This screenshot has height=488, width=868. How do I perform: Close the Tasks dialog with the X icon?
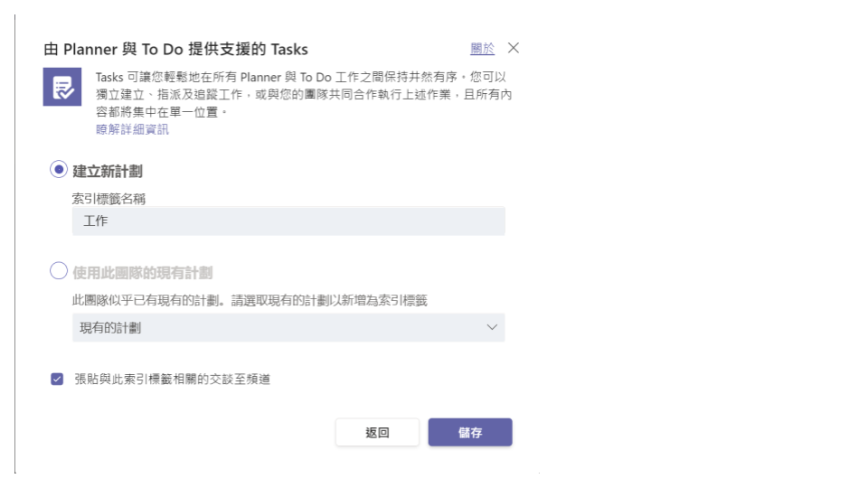click(x=514, y=48)
